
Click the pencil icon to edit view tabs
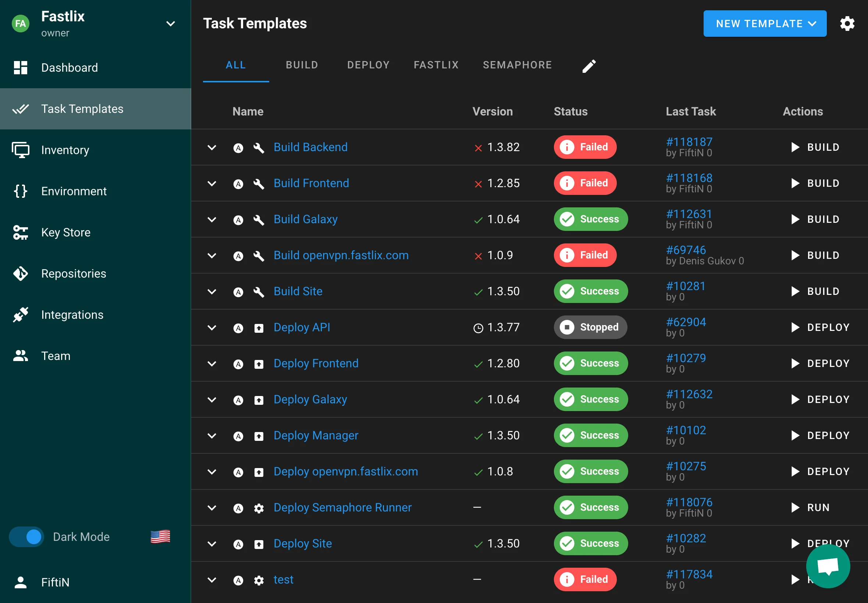click(589, 66)
